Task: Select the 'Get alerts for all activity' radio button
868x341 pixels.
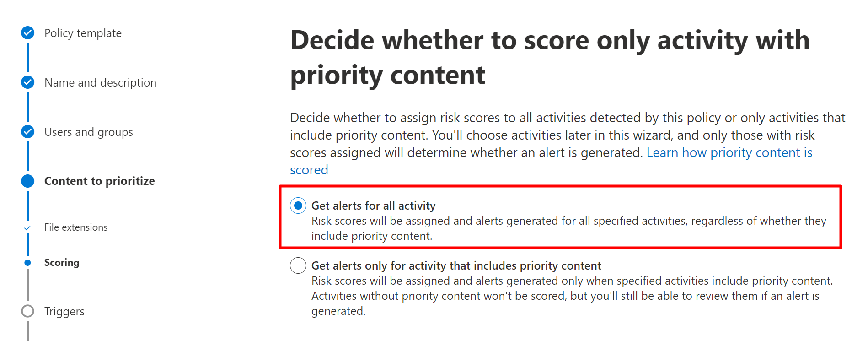Action: tap(298, 206)
